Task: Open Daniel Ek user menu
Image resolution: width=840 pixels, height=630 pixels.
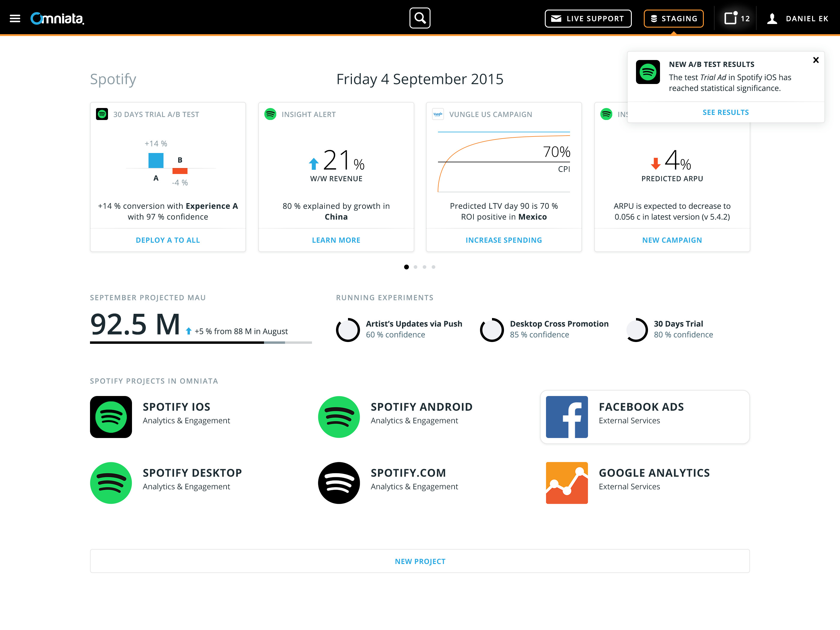Action: pos(797,18)
